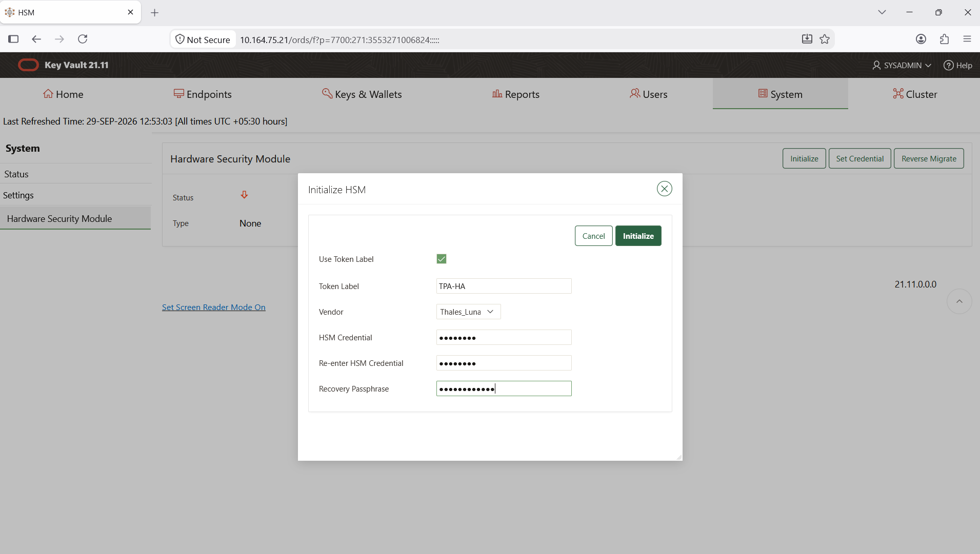
Task: Click the HSM Credential password field
Action: [x=504, y=337]
